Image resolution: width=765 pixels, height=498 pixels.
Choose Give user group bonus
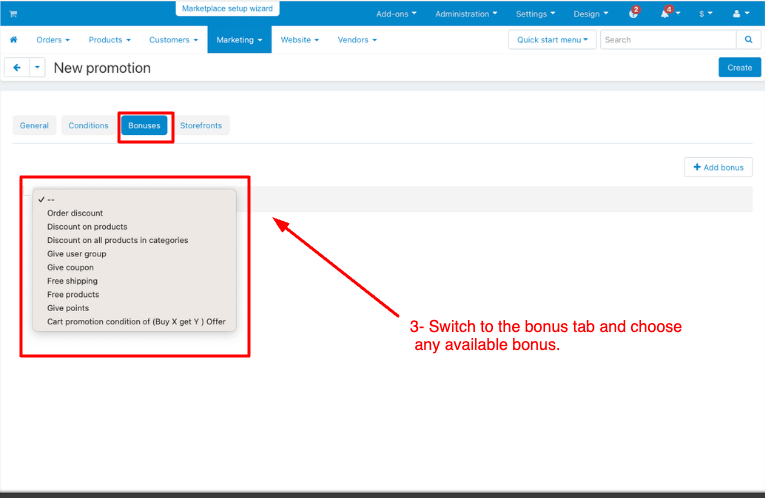click(x=134, y=254)
